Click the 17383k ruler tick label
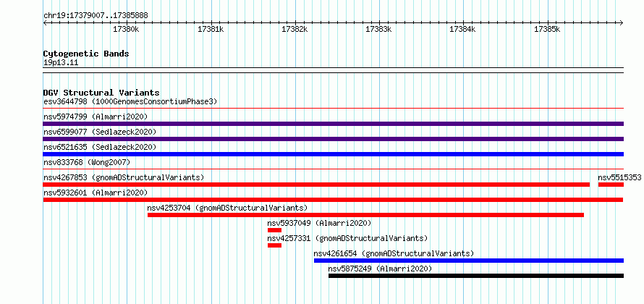 tap(378, 29)
